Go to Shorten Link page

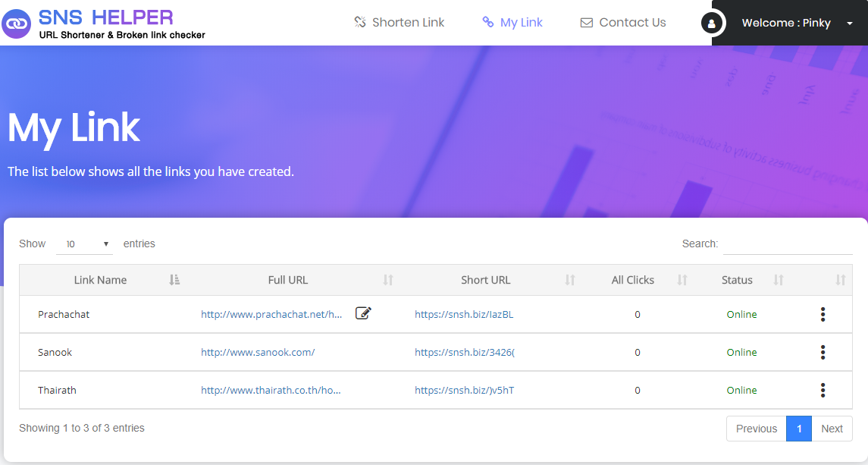click(400, 23)
